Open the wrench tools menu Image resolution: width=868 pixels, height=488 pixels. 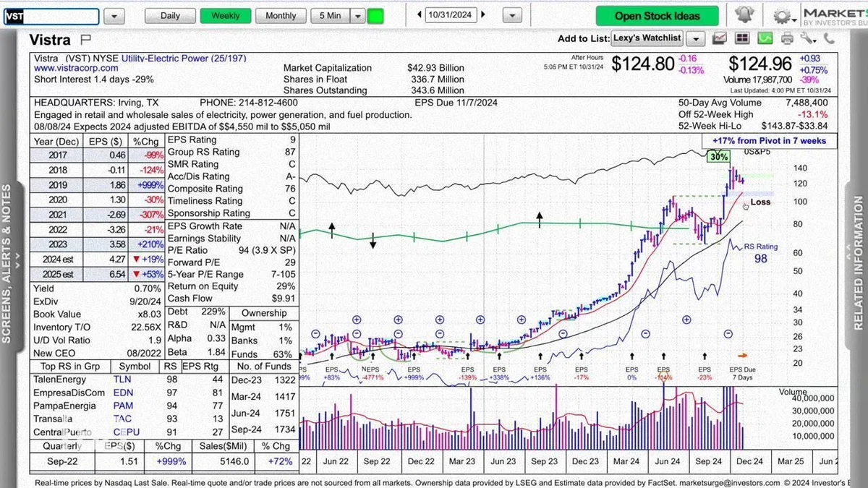807,38
